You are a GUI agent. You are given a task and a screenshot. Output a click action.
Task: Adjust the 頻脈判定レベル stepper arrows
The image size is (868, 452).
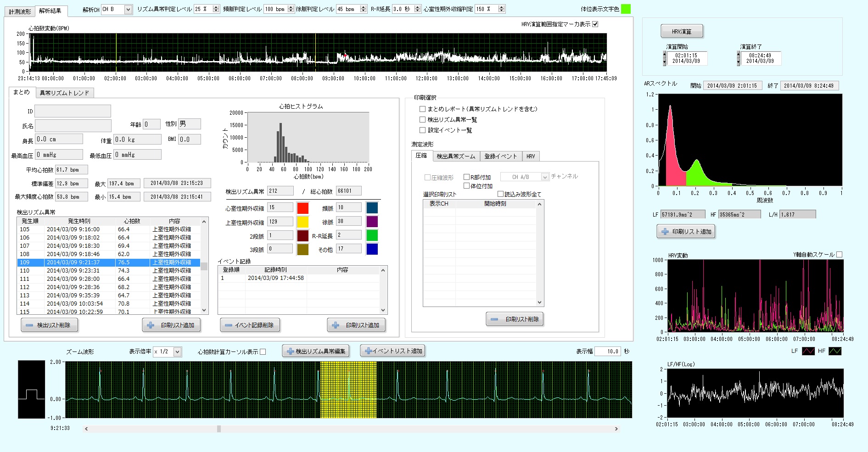click(x=291, y=9)
